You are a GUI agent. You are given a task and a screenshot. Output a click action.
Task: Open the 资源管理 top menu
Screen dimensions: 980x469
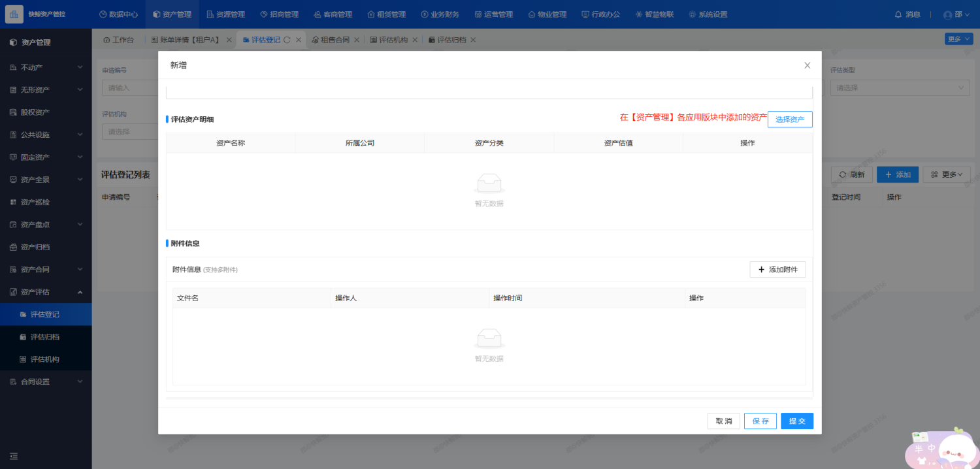point(225,14)
